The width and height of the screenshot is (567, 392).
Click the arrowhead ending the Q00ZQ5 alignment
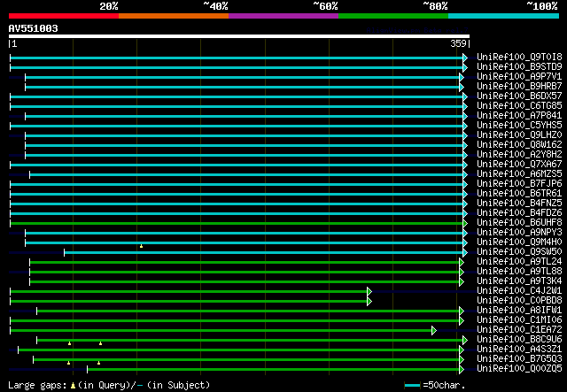pos(462,370)
